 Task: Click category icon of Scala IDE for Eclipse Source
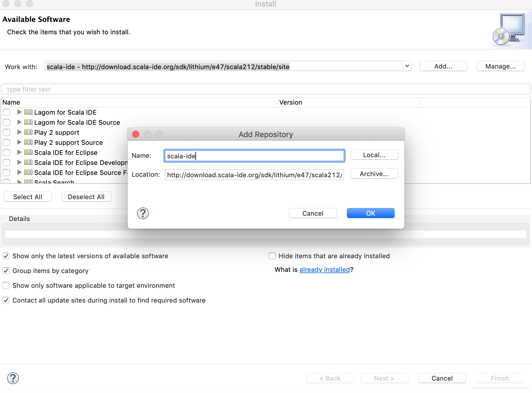coord(28,172)
